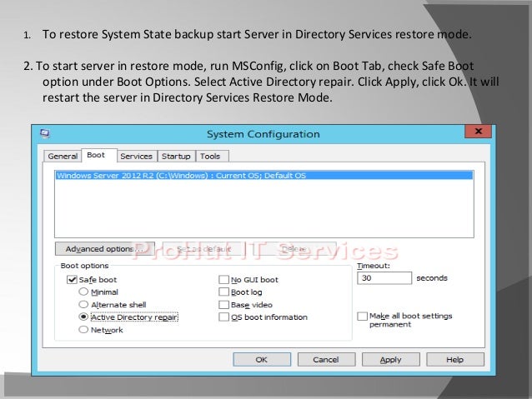Click the Delete boot entry button

click(294, 249)
